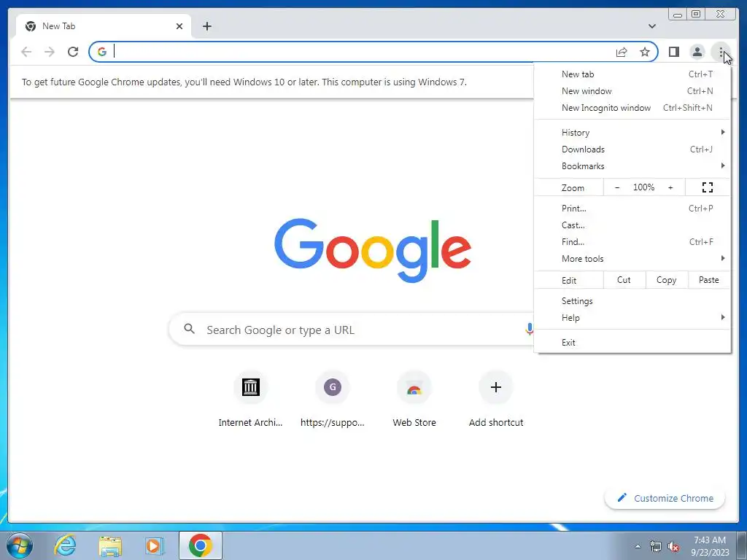This screenshot has height=560, width=747.
Task: Reload the current page
Action: click(73, 52)
